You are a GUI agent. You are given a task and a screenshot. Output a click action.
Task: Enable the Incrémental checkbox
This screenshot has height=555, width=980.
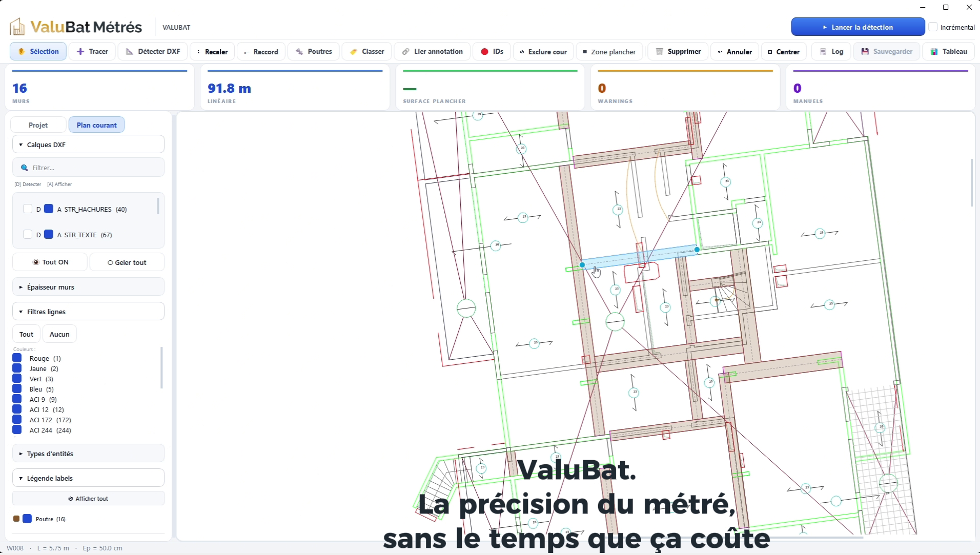tap(933, 27)
